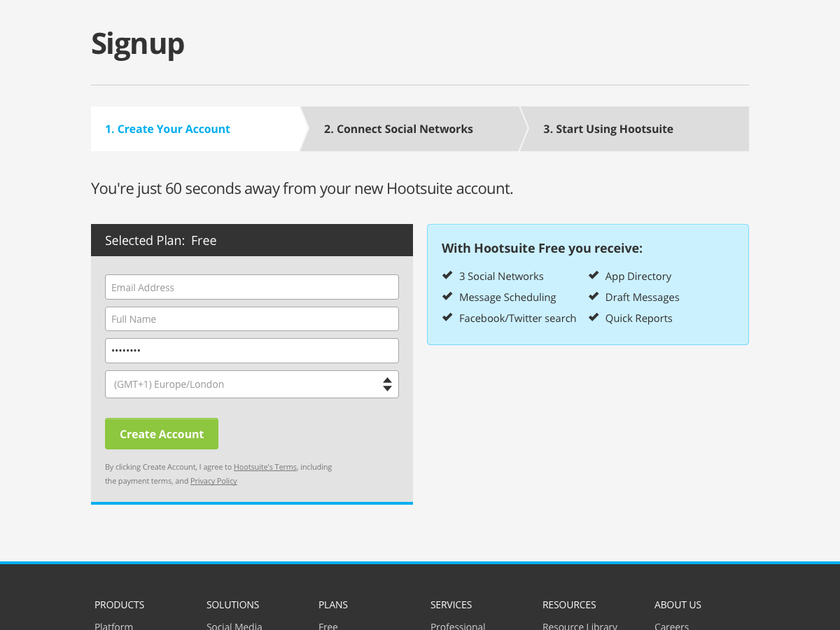Image resolution: width=840 pixels, height=630 pixels.
Task: Click the PLANS footer heading
Action: click(333, 605)
